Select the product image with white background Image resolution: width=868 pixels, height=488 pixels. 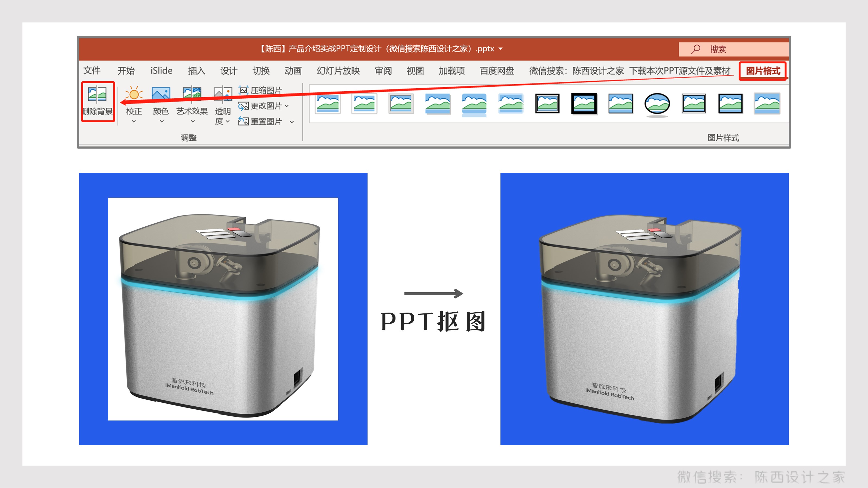pos(223,309)
